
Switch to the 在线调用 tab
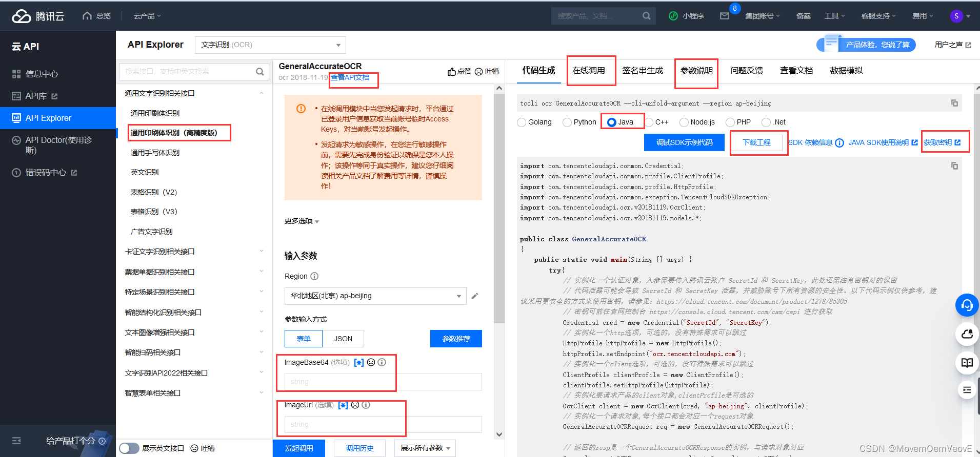pyautogui.click(x=589, y=71)
